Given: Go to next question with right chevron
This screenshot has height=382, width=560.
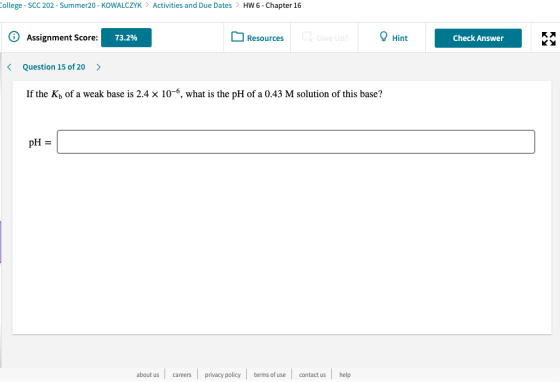Looking at the screenshot, I should point(99,67).
